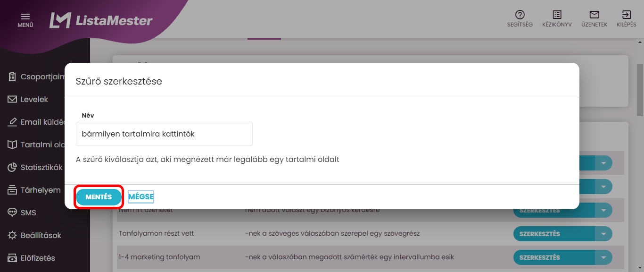
Task: Click the Segítség help icon
Action: click(x=520, y=15)
